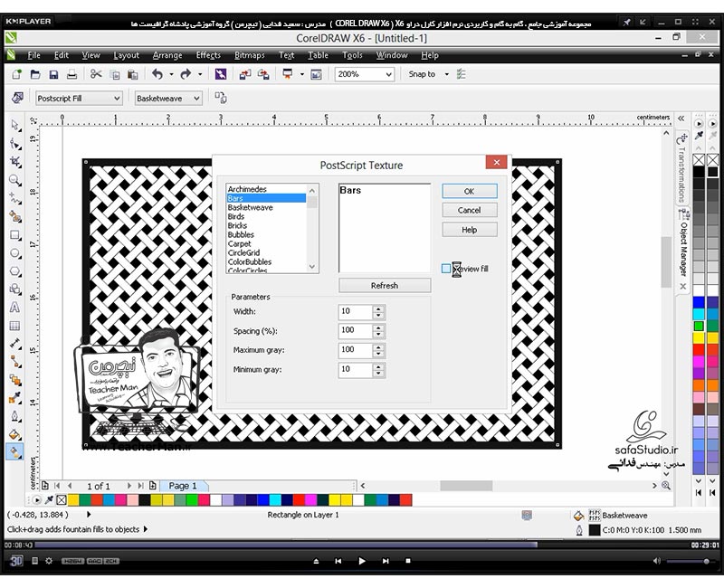This screenshot has width=724, height=588.
Task: Select the Text tool
Action: pyautogui.click(x=15, y=308)
